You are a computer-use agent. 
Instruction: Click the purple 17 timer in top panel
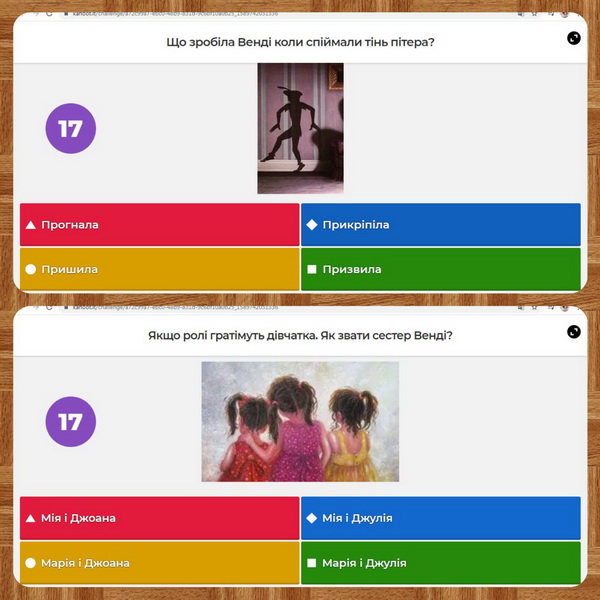click(71, 129)
